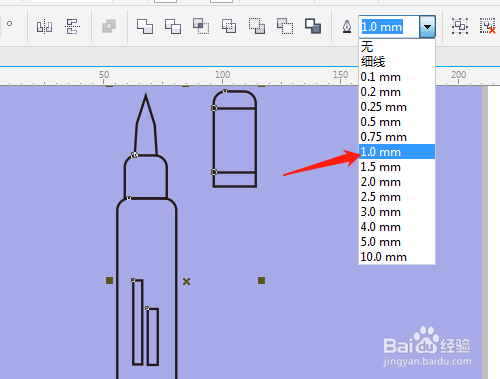The width and height of the screenshot is (500, 379).
Task: Choose 5.0 mm outline width
Action: (x=397, y=242)
